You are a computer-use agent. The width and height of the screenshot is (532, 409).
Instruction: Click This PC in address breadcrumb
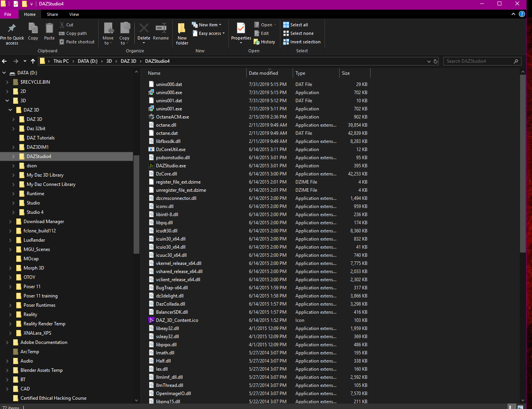(61, 61)
